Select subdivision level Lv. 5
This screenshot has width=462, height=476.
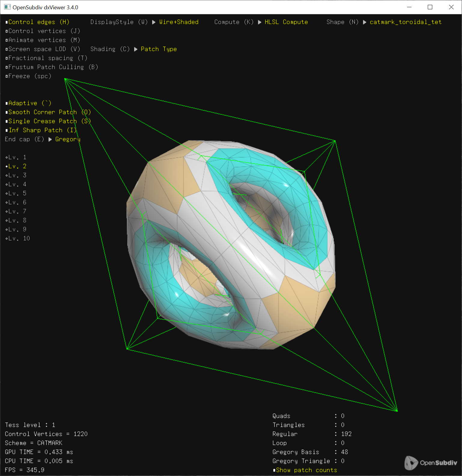(x=16, y=193)
